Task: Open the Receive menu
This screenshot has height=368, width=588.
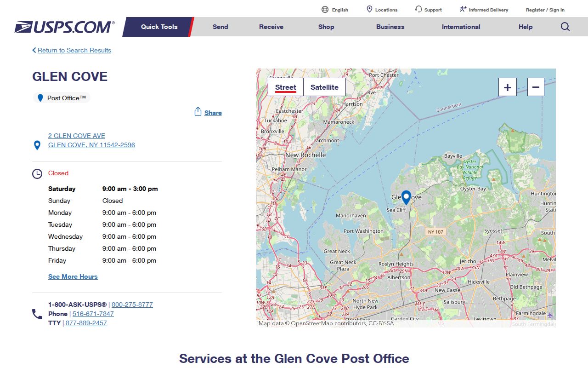Action: coord(271,27)
